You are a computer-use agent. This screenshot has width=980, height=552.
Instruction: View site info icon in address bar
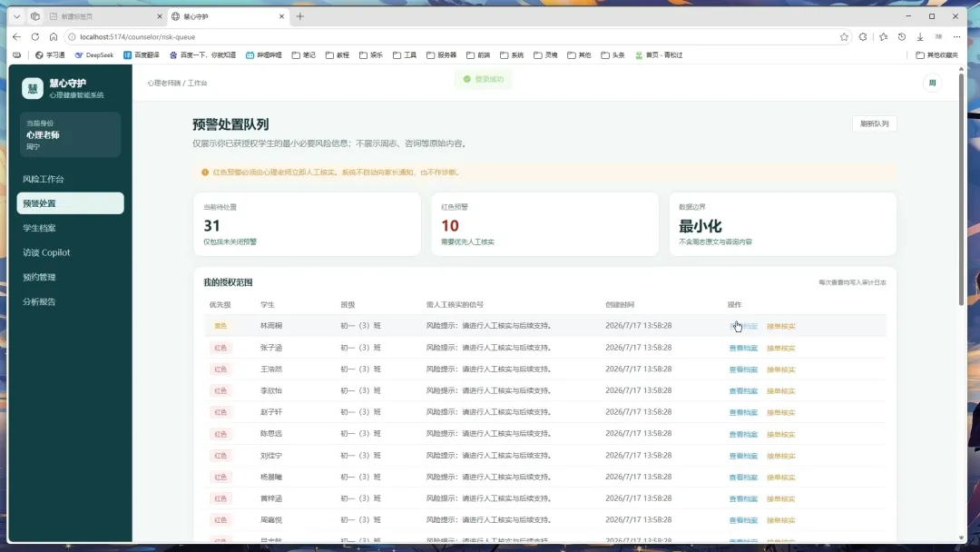pos(72,37)
